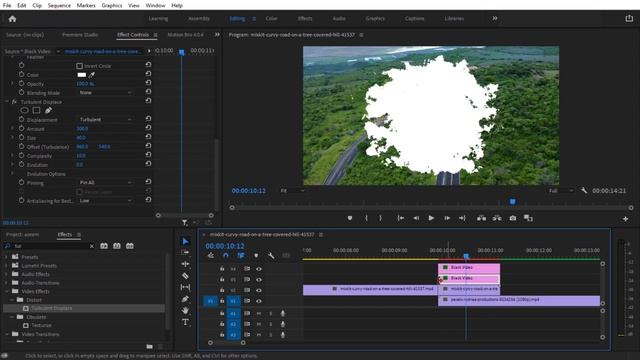Switch to the Effect Controls tab

pos(133,35)
